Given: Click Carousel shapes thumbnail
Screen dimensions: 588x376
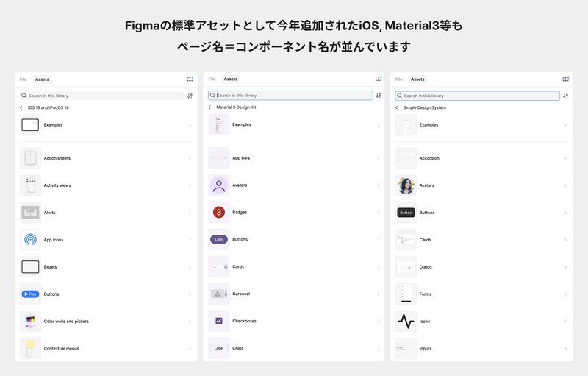Looking at the screenshot, I should coord(219,294).
